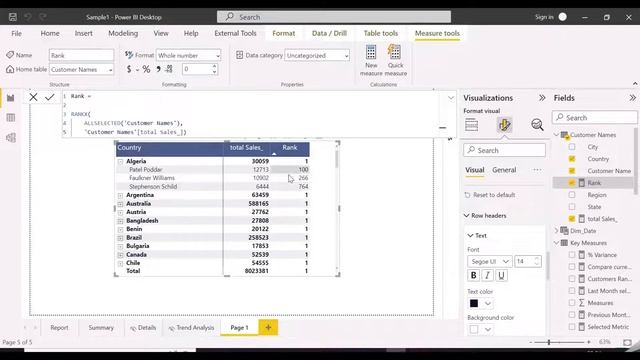Pick the white Background color swatch
This screenshot has height=360, width=640.
click(474, 329)
